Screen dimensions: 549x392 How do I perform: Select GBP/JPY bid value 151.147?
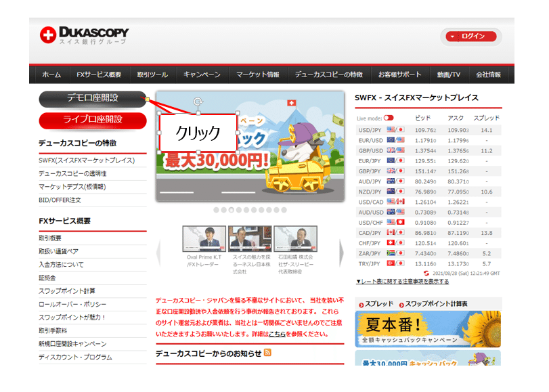[x=425, y=171]
